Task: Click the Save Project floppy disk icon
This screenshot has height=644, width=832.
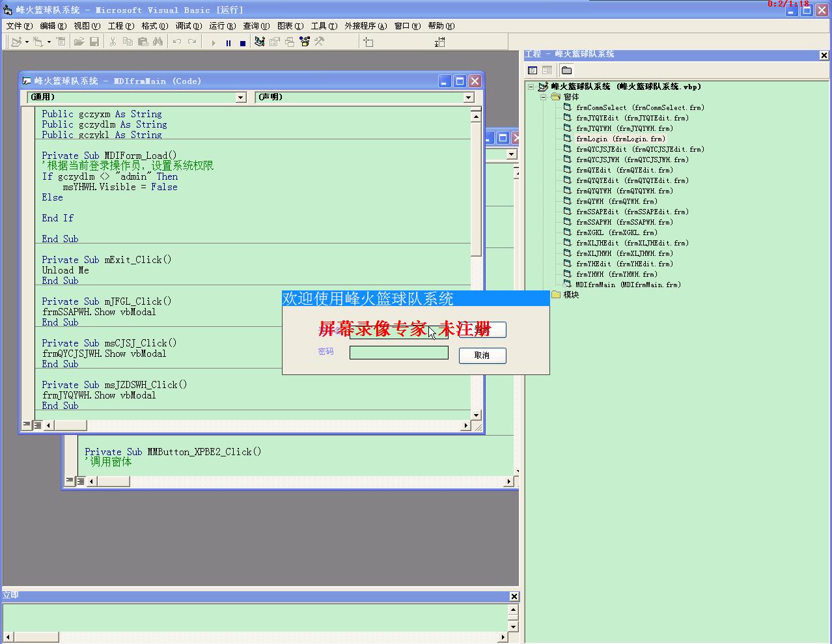Action: click(x=94, y=42)
